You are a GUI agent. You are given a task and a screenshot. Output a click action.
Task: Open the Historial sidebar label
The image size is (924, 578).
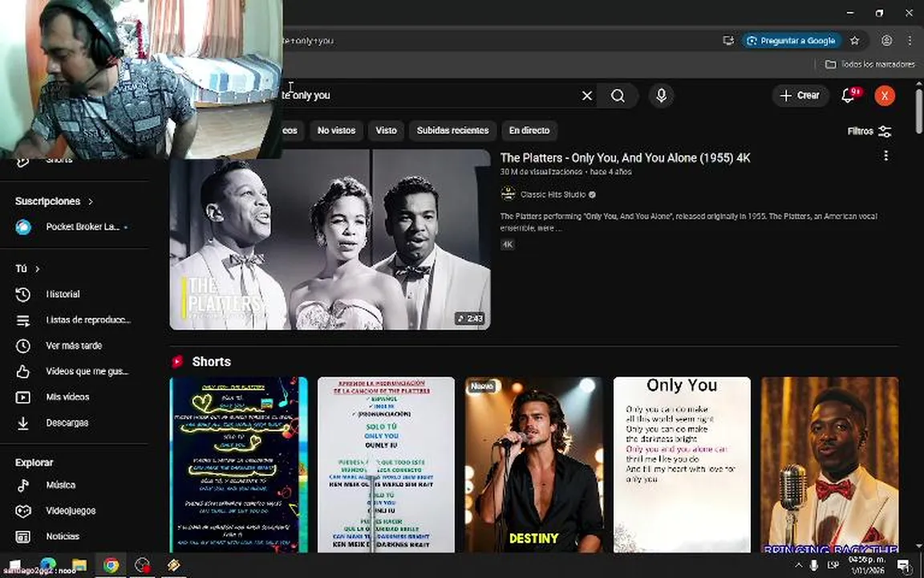(63, 295)
